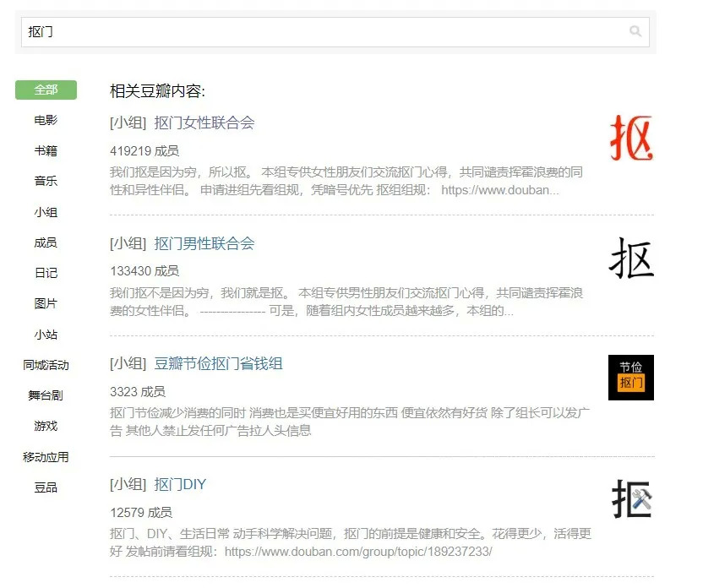Filter results by 同城活动
This screenshot has width=703, height=588.
(46, 365)
